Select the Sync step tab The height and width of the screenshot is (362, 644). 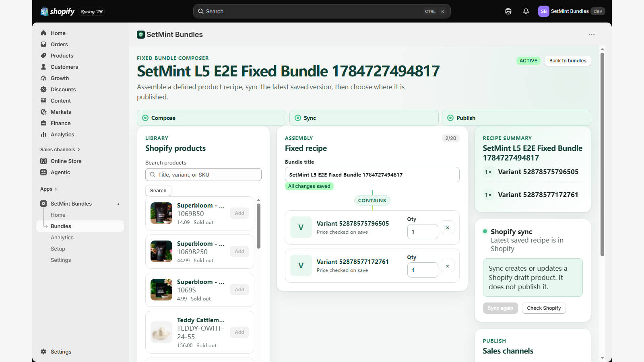pos(364,118)
